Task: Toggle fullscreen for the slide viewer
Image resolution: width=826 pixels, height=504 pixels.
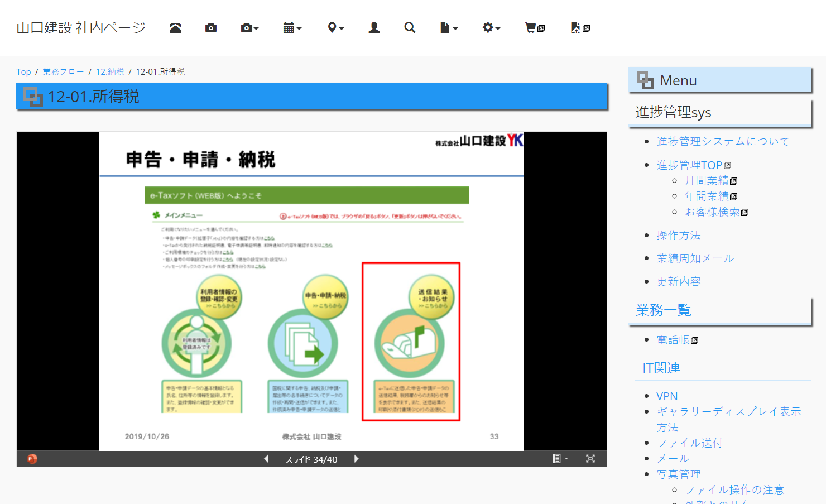Action: pos(590,459)
